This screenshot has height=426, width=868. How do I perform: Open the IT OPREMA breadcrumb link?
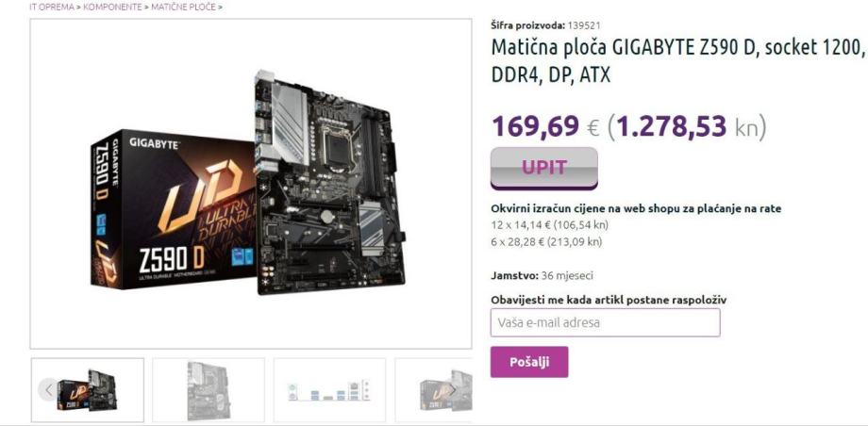[x=52, y=8]
